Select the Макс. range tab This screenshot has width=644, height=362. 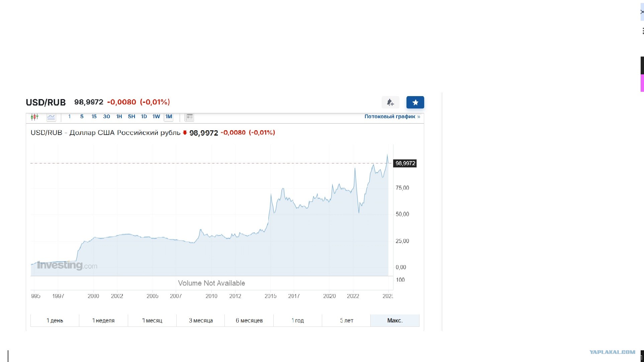(395, 320)
